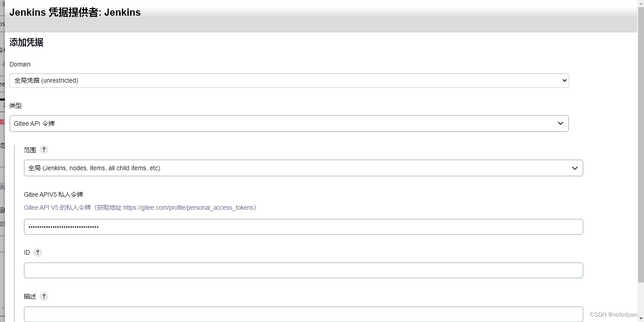Click the 添加凭据 heading text

[26, 43]
